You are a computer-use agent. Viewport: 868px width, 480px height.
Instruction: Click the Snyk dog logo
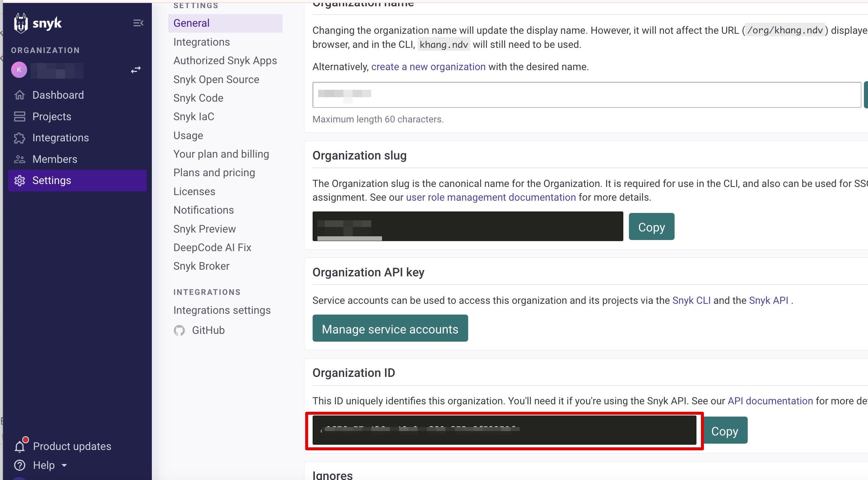click(x=21, y=23)
